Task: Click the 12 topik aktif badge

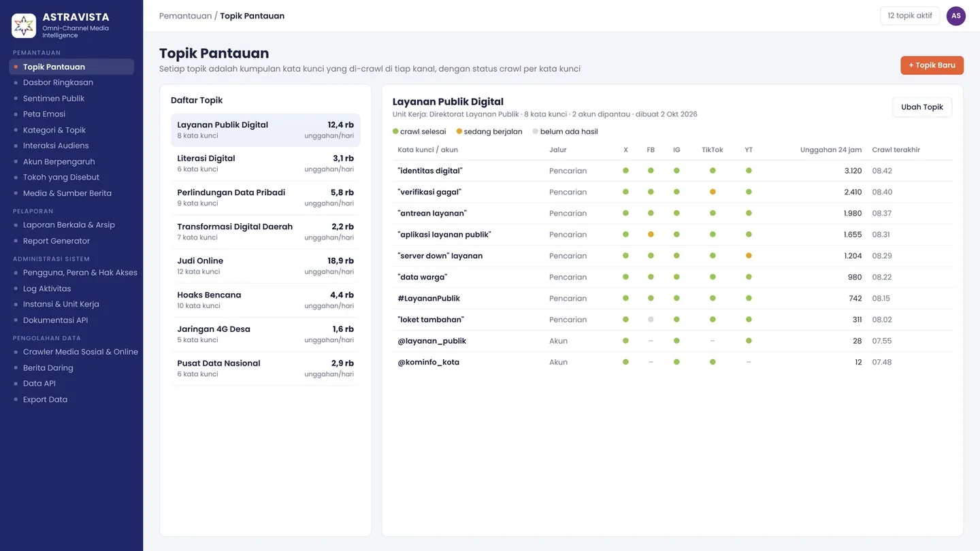Action: 910,16
